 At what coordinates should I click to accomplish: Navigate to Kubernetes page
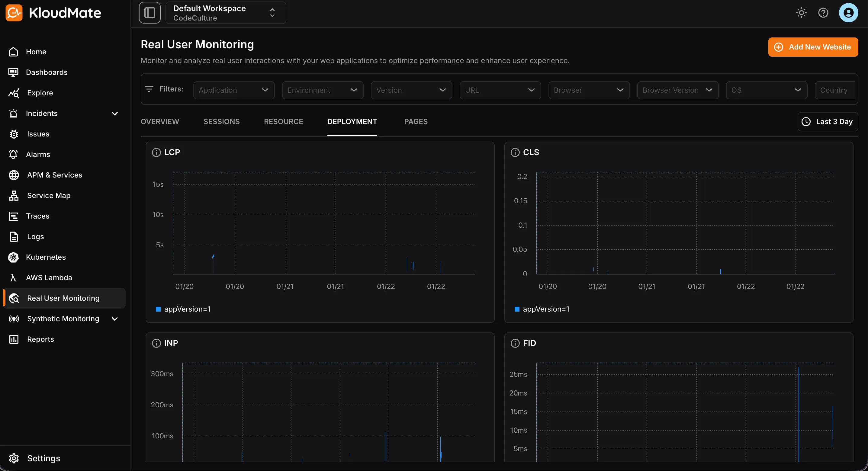click(x=46, y=257)
